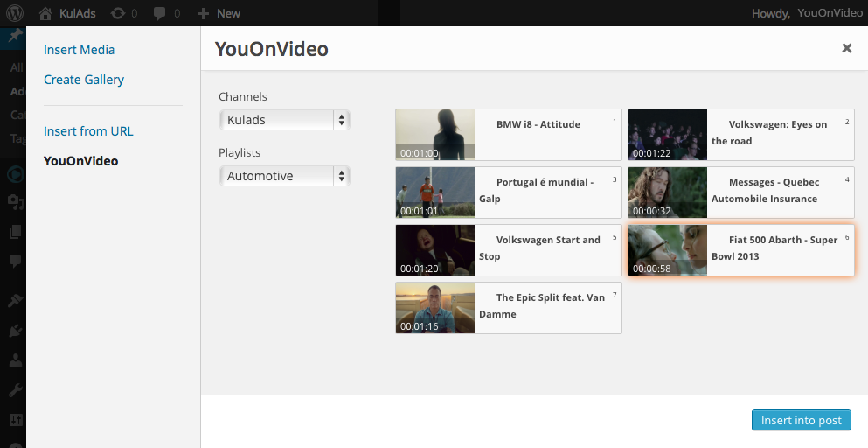The image size is (868, 448).
Task: Select BMW i8 - Attitude video thumbnail
Action: (x=435, y=135)
